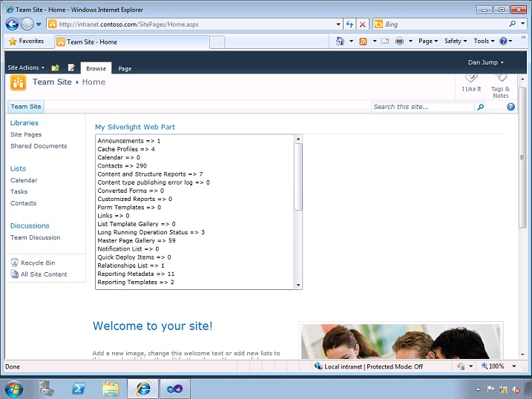The image size is (532, 399).
Task: Open the Visual Studio taskbar icon
Action: [x=174, y=389]
